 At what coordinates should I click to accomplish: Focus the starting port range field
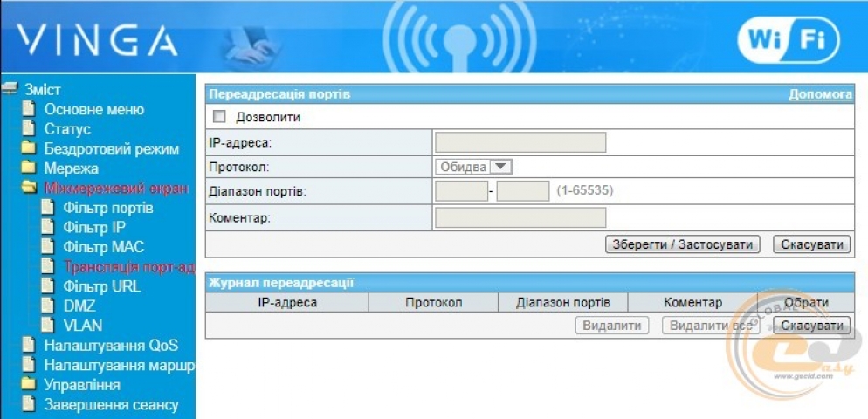tap(461, 191)
